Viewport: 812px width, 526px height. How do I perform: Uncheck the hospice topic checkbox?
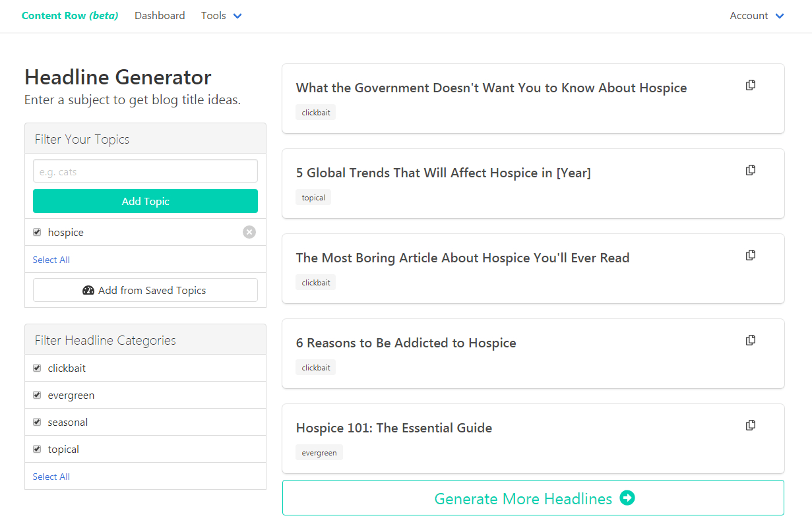click(37, 232)
